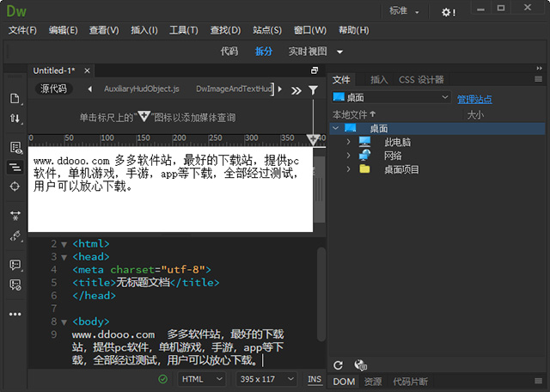Open DOM panel options menu icon

tap(539, 381)
